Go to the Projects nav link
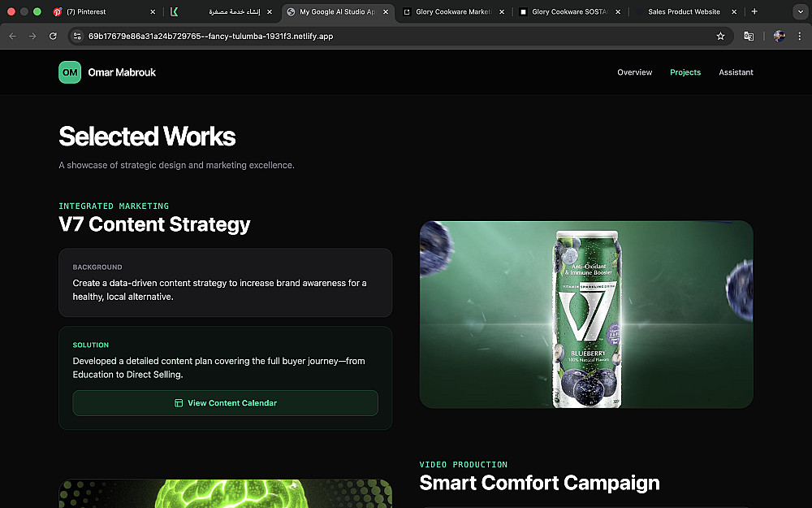This screenshot has height=508, width=812. pos(685,72)
